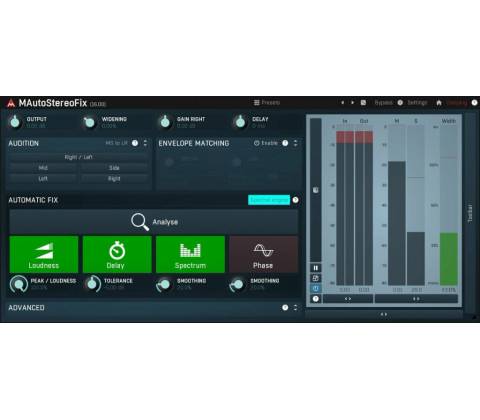Click the Analyse magnifier button
This screenshot has height=420, width=480.
click(x=154, y=222)
